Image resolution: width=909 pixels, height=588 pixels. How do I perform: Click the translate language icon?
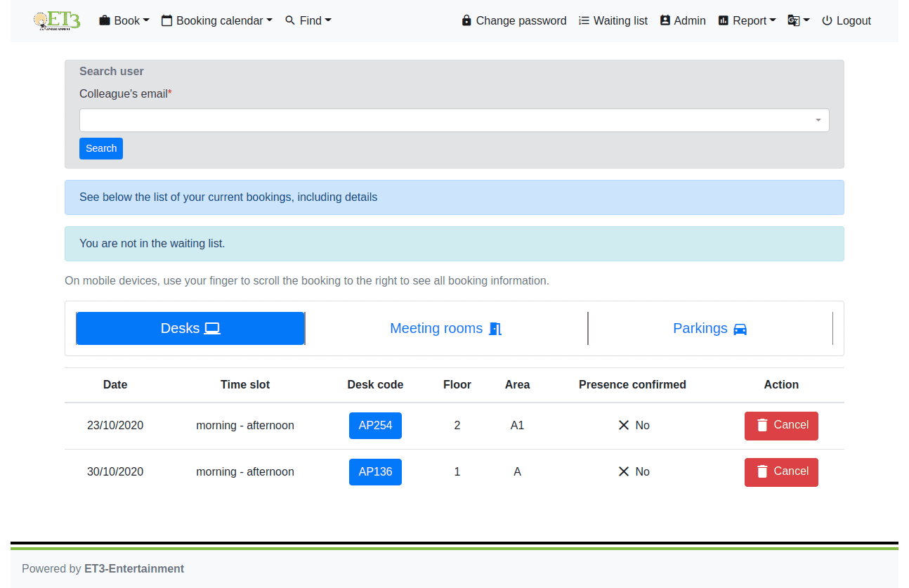point(794,21)
